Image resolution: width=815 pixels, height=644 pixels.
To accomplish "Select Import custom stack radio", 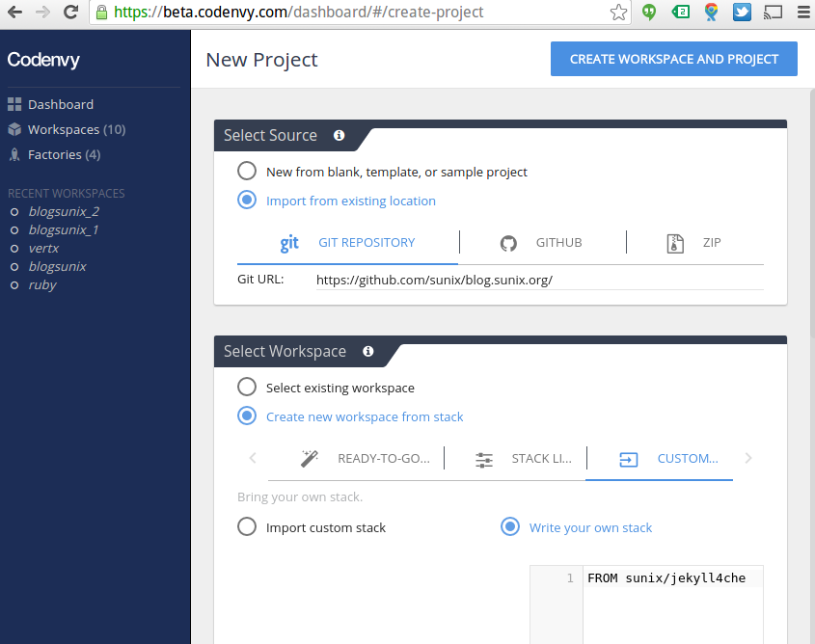I will tap(247, 526).
